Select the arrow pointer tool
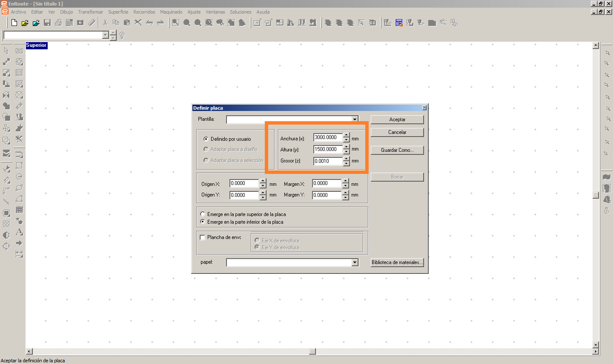The width and height of the screenshot is (613, 364). pos(6,51)
